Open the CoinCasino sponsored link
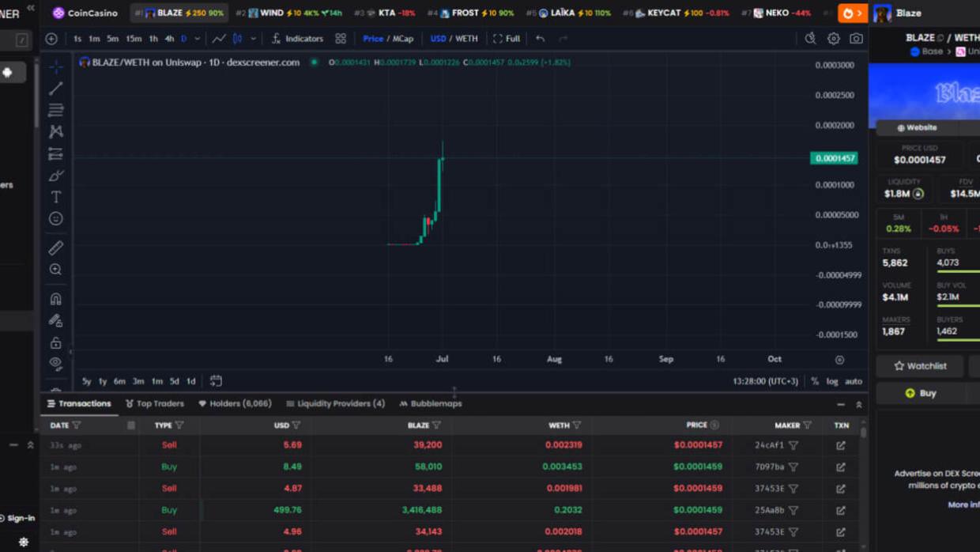 coord(85,13)
